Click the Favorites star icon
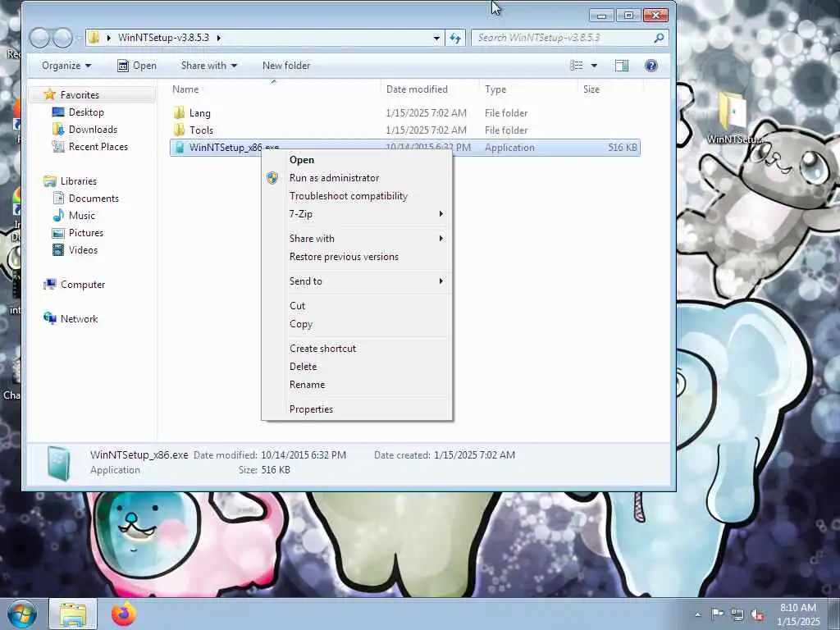Viewport: 840px width, 630px height. click(x=50, y=95)
